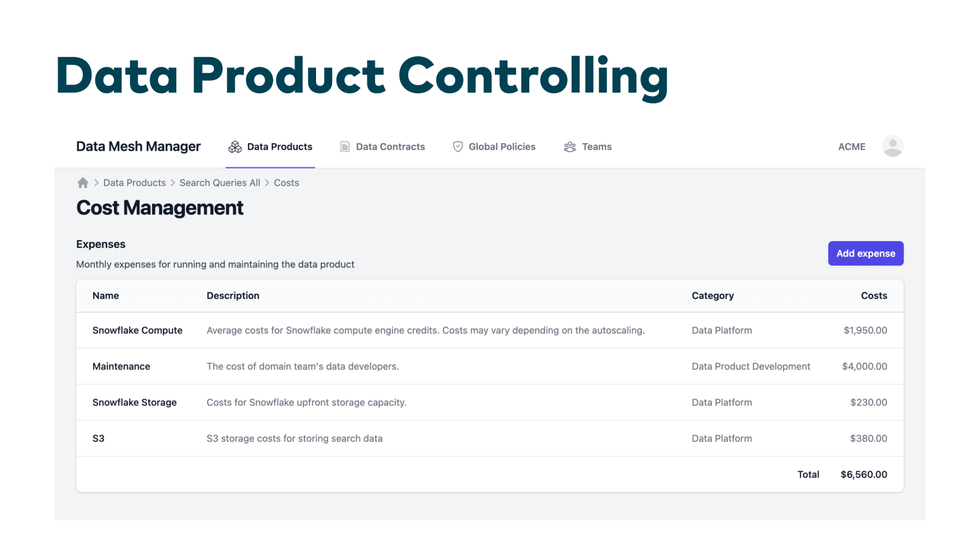980x551 pixels.
Task: Open the user profile avatar
Action: [x=892, y=146]
